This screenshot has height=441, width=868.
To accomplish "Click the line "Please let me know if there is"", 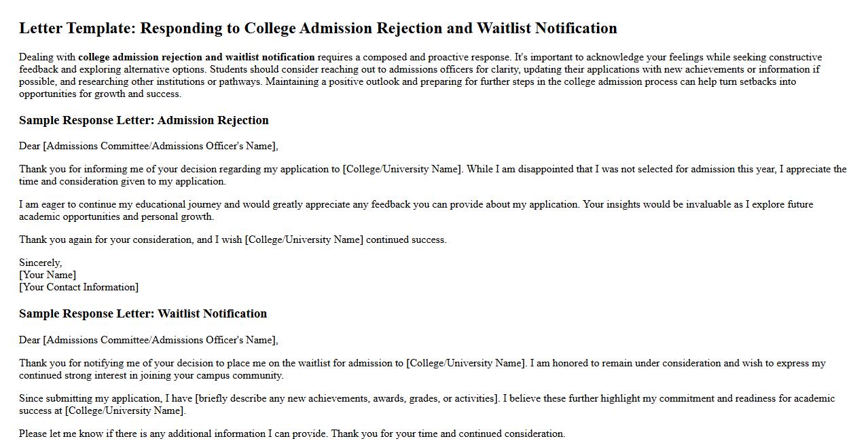I will click(x=291, y=434).
